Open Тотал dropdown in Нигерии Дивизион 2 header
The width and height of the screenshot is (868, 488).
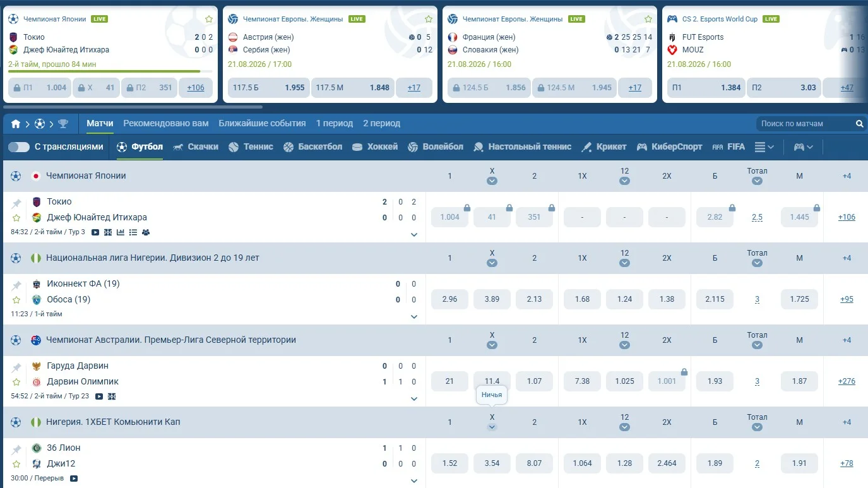[x=757, y=263]
